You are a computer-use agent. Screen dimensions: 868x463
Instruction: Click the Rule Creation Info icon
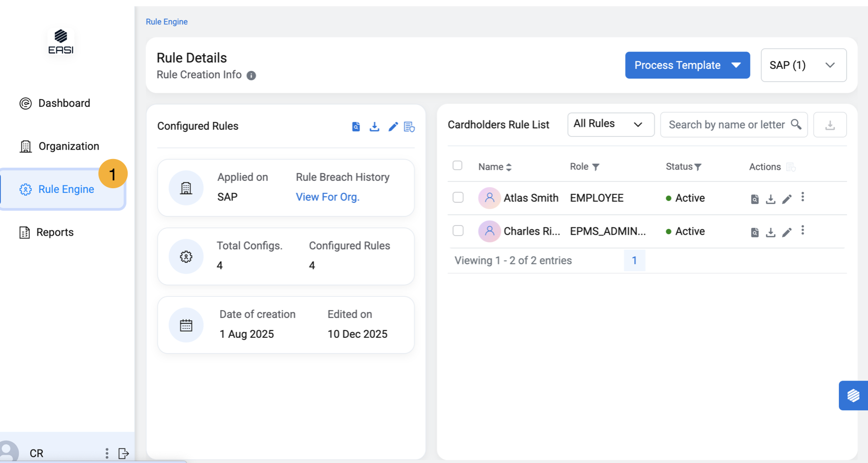click(x=251, y=76)
